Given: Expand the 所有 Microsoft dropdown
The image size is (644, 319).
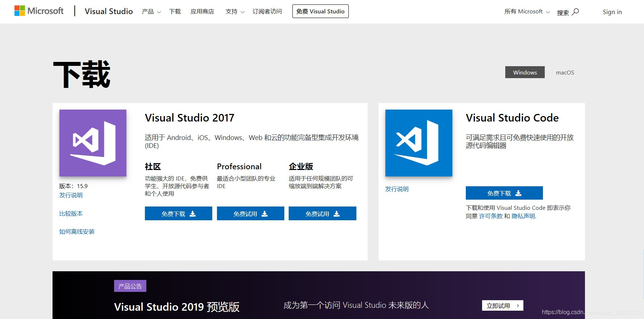Looking at the screenshot, I should pos(527,12).
